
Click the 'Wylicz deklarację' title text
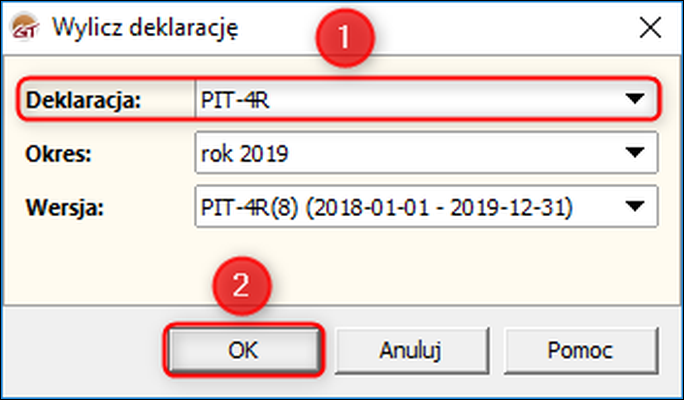145,28
